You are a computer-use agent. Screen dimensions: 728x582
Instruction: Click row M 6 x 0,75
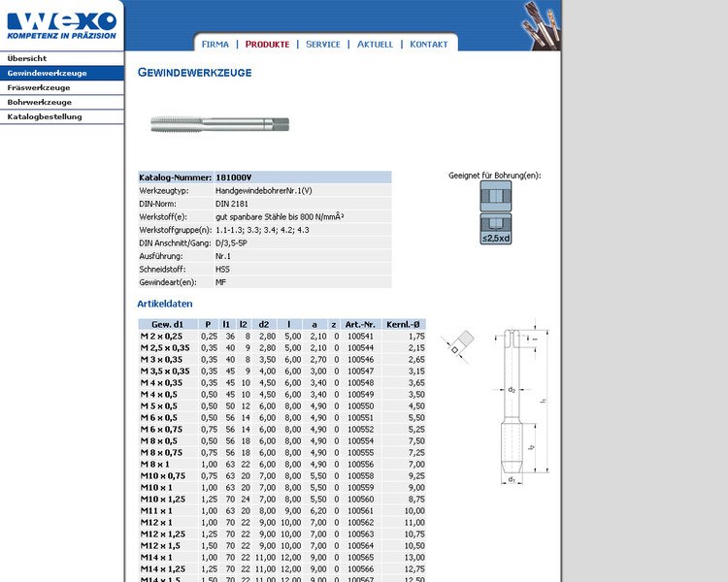click(x=281, y=430)
